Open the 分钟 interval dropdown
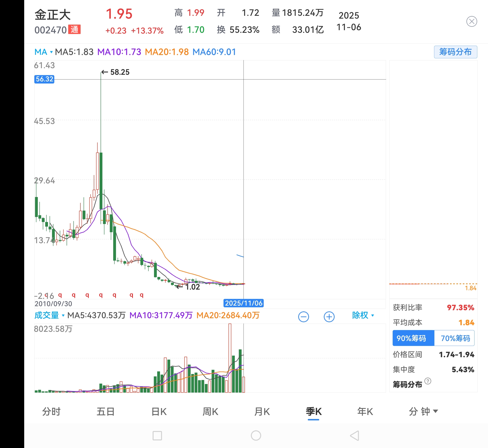The width and height of the screenshot is (488, 448). [x=423, y=411]
